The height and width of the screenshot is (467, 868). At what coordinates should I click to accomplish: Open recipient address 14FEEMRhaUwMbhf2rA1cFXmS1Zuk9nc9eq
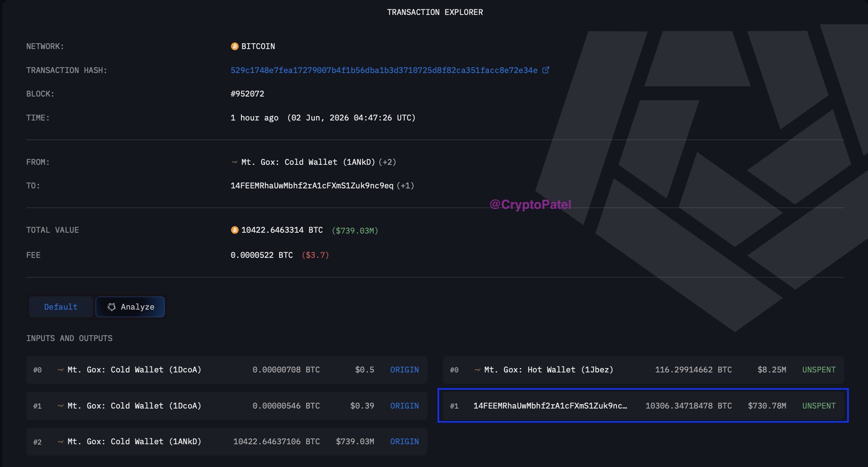312,186
